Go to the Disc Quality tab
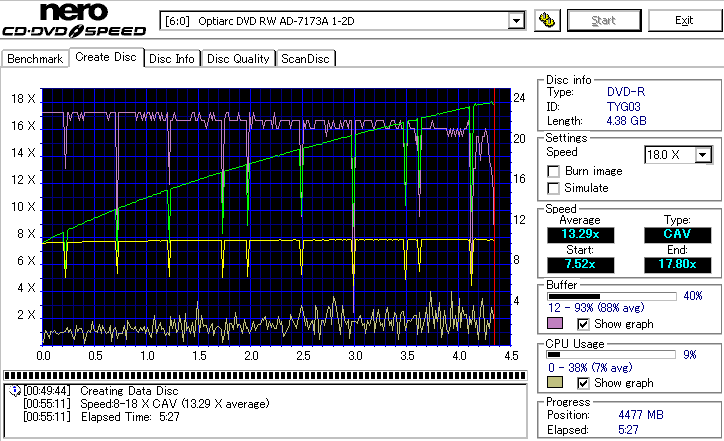The image size is (724, 441). click(x=239, y=58)
